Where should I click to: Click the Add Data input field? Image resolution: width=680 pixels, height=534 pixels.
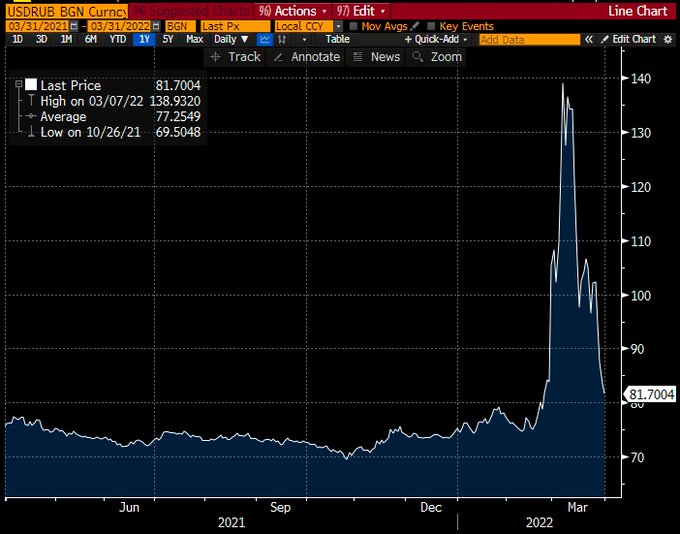528,39
